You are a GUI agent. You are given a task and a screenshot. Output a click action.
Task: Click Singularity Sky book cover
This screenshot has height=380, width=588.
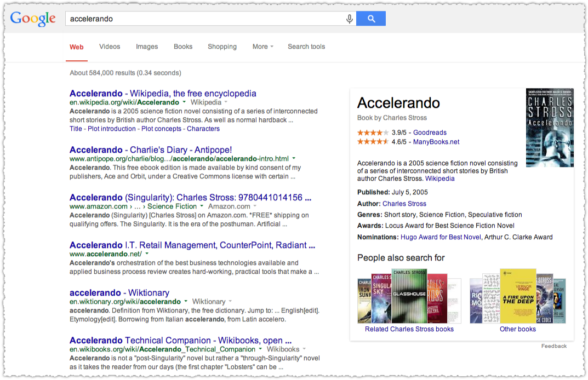[381, 298]
